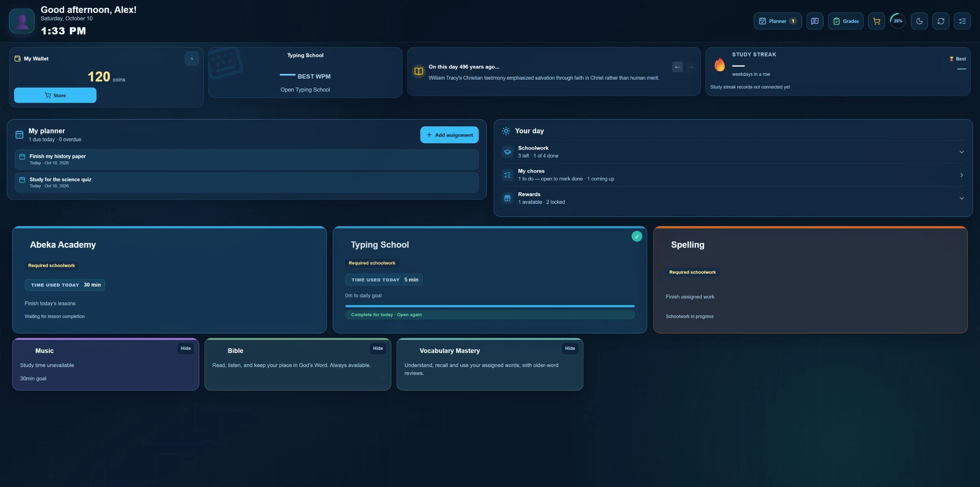Open the Grades tab

click(846, 21)
